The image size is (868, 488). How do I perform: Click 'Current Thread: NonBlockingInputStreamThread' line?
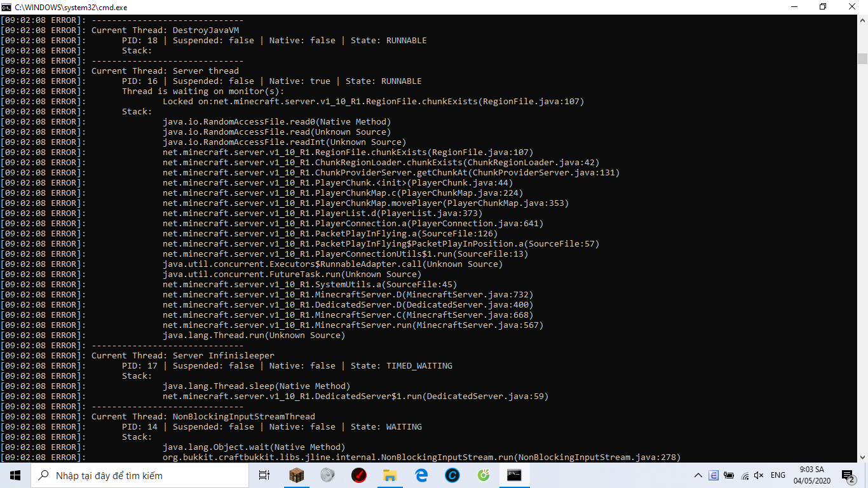[203, 416]
